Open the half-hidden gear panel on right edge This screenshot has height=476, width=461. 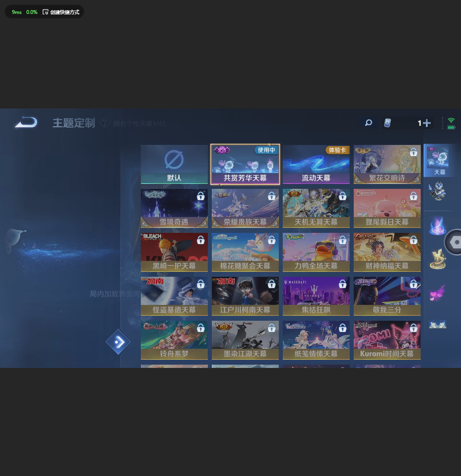(455, 242)
